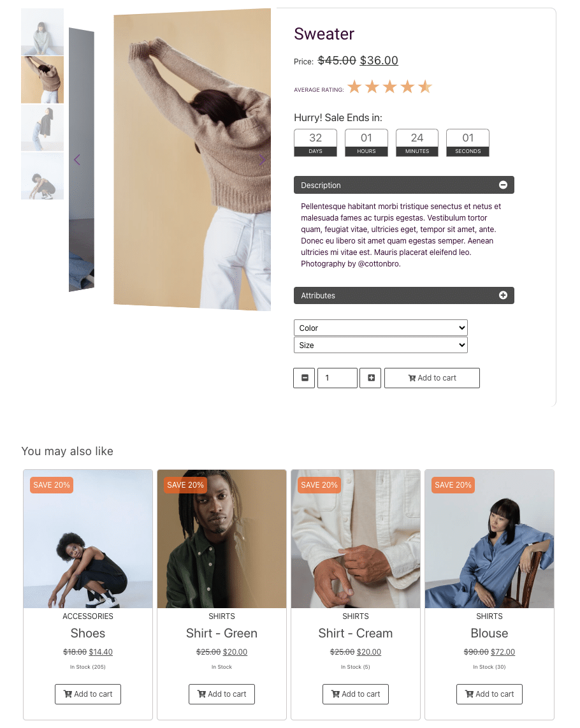Add Blouse to cart

[489, 694]
